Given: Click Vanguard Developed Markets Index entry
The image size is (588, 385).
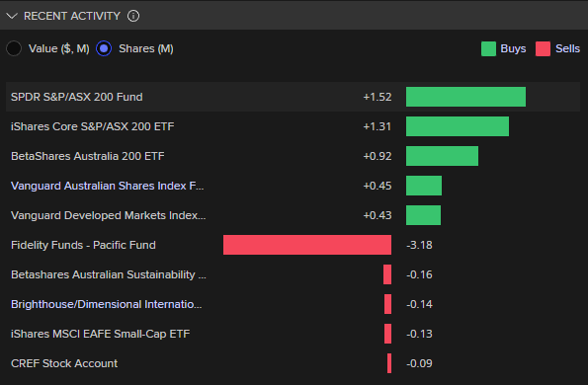Looking at the screenshot, I should [109, 215].
